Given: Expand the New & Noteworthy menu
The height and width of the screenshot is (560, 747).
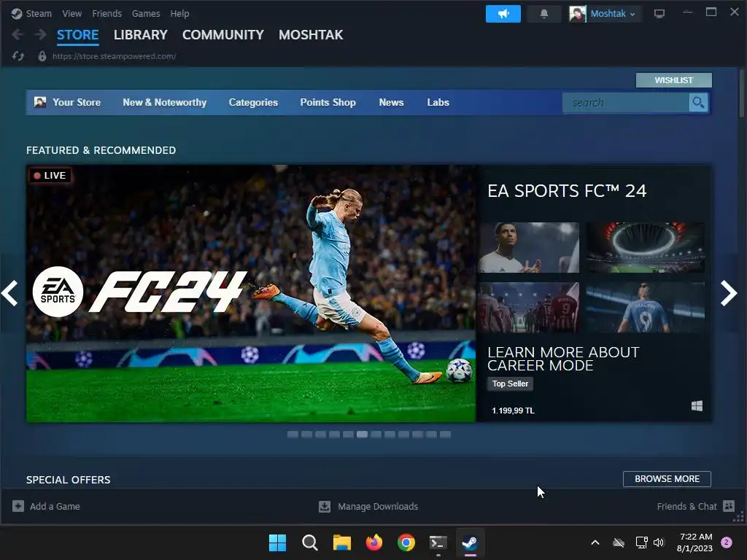Looking at the screenshot, I should [164, 102].
